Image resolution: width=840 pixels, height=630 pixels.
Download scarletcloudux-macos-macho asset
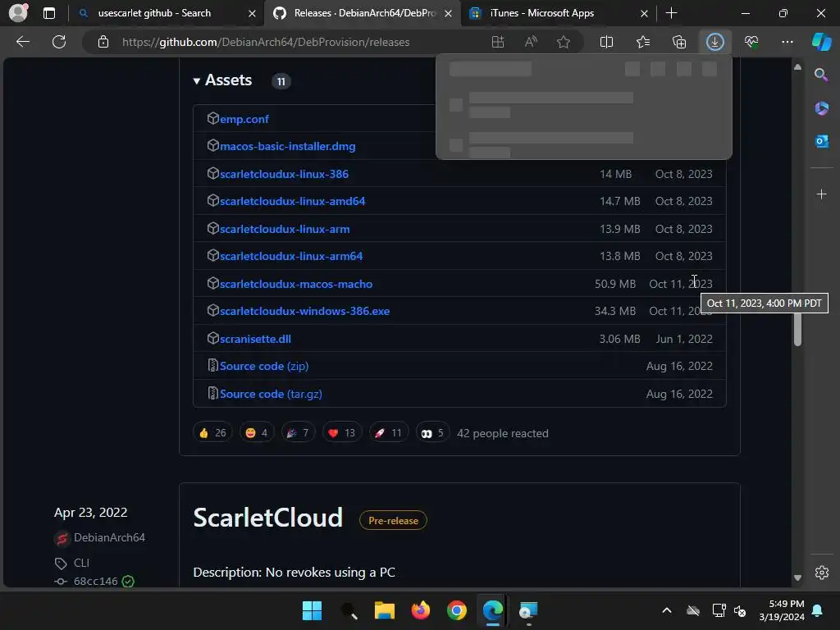pyautogui.click(x=295, y=284)
